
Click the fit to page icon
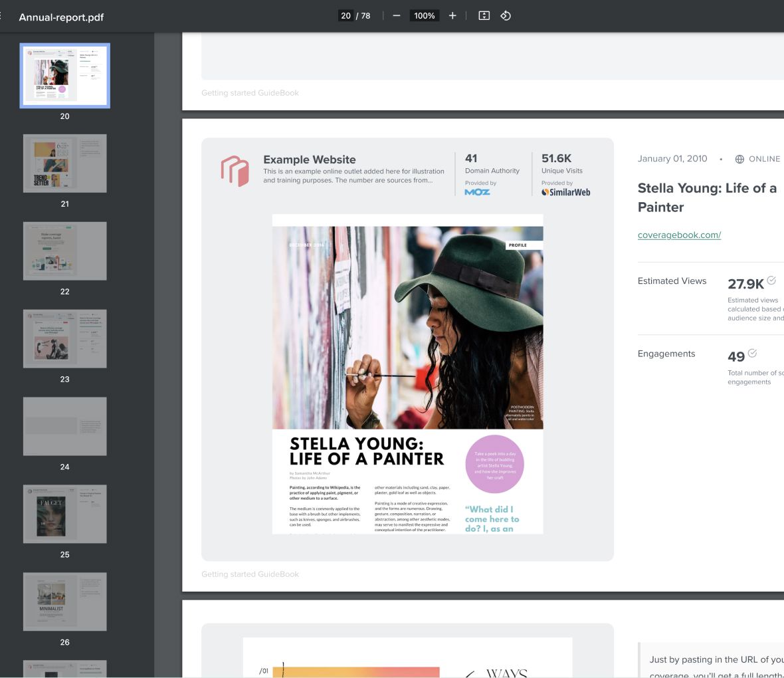[484, 15]
